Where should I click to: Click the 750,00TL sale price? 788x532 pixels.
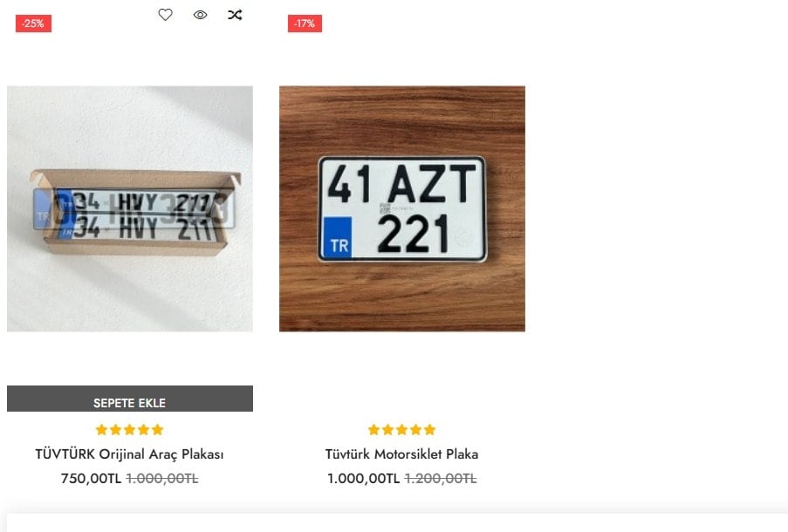pyautogui.click(x=91, y=479)
